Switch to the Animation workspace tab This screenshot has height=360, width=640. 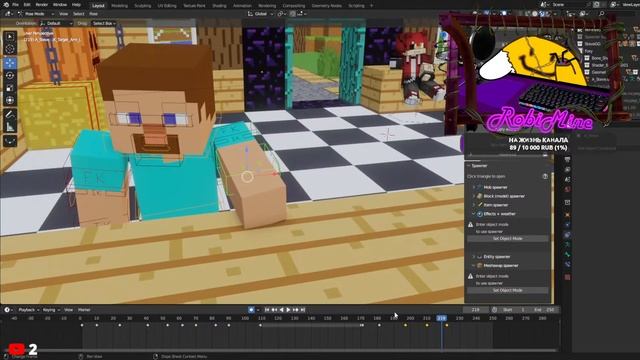coord(242,6)
